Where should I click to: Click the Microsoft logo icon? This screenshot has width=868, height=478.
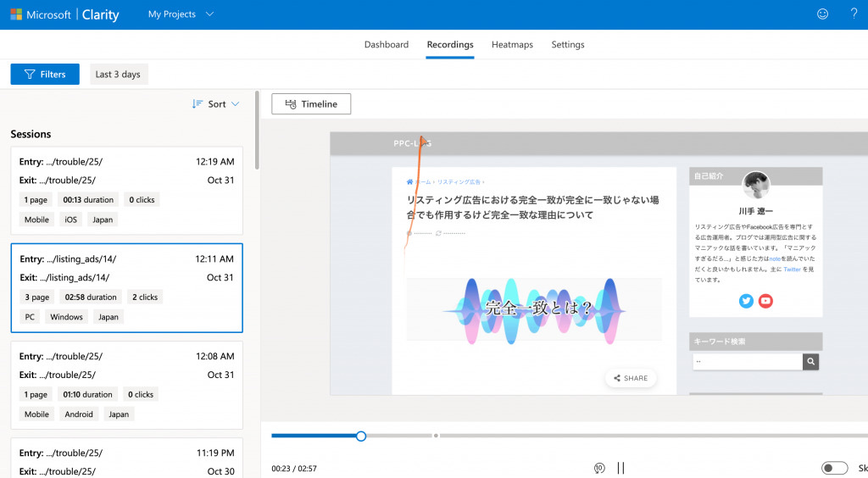tap(16, 14)
